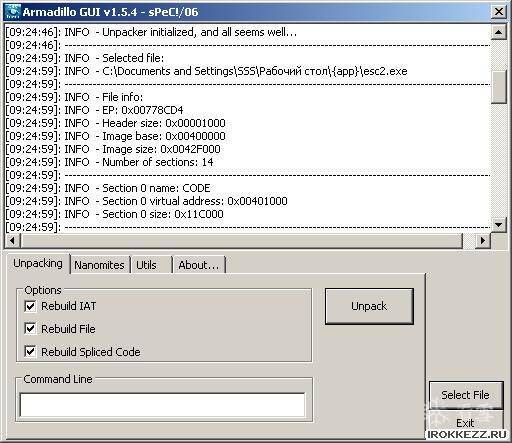
Task: Click the log scroll up arrow
Action: point(499,33)
